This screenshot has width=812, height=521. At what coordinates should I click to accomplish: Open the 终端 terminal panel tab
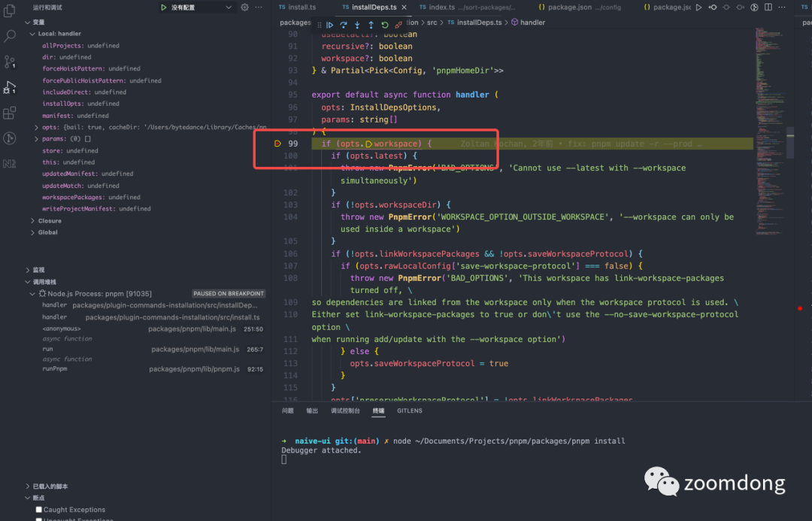point(378,410)
